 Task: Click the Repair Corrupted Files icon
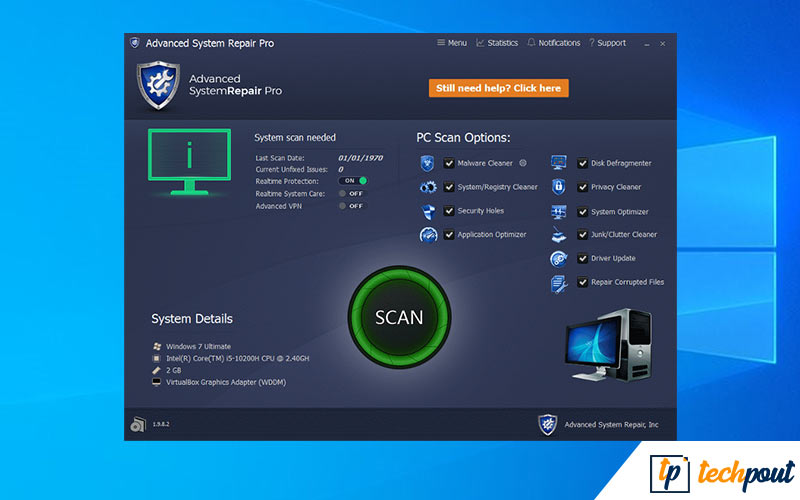[x=559, y=283]
